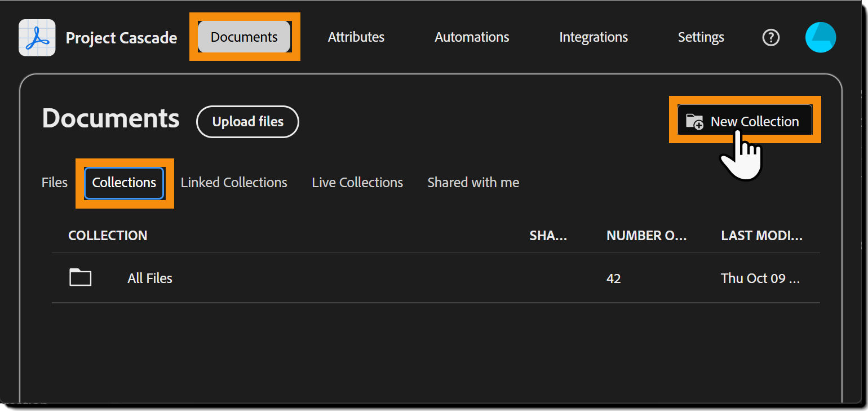Navigate to Automations
The image size is (868, 411).
(x=471, y=37)
